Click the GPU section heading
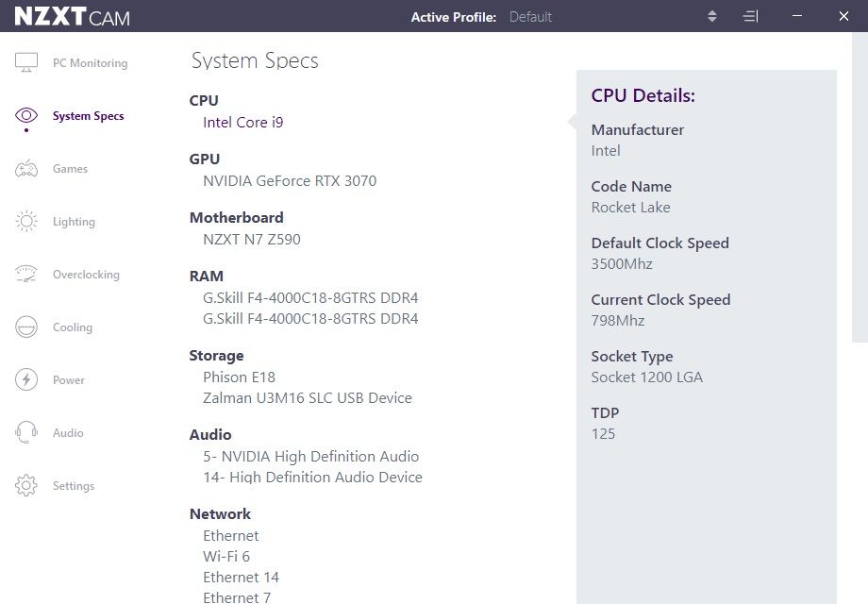Screen dimensions: 868x604 pyautogui.click(x=205, y=159)
